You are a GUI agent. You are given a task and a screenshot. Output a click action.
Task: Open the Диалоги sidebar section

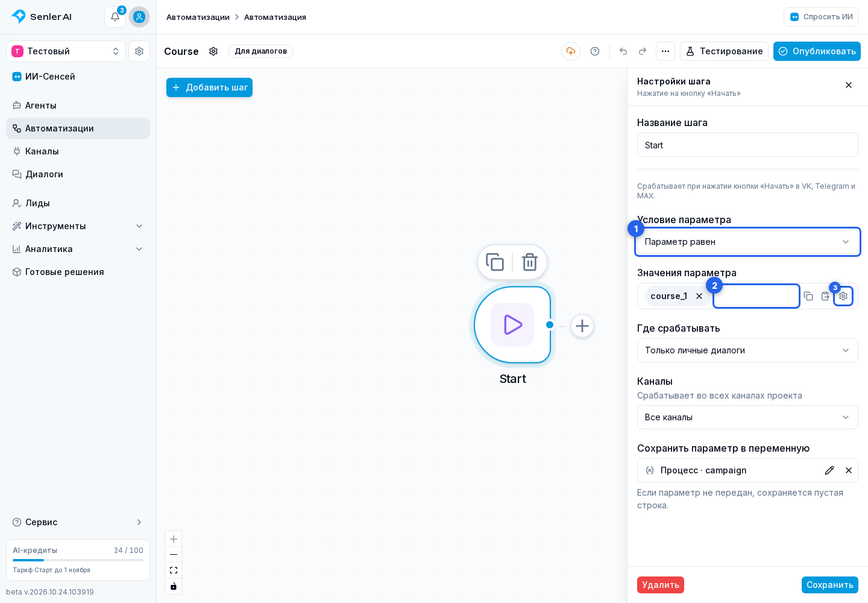[x=78, y=174]
